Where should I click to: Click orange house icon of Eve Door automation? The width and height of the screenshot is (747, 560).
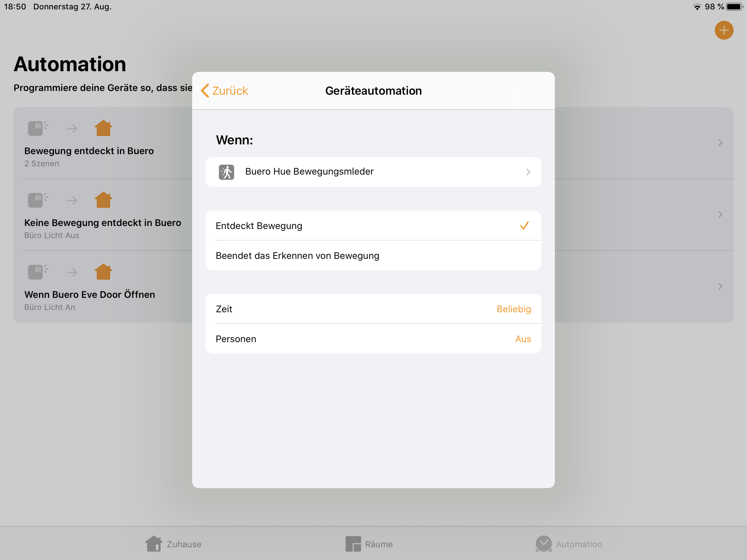[103, 272]
